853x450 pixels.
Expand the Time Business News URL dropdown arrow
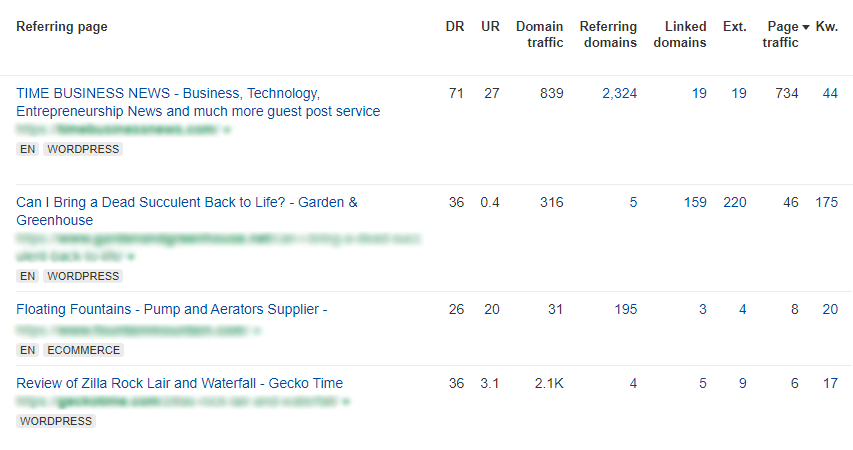click(227, 130)
